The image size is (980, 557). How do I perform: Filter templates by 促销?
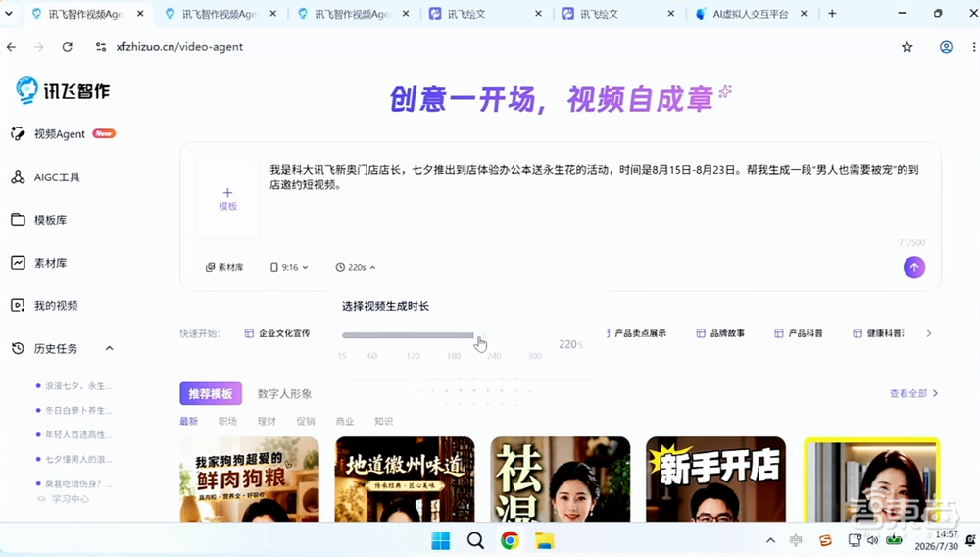(x=306, y=421)
